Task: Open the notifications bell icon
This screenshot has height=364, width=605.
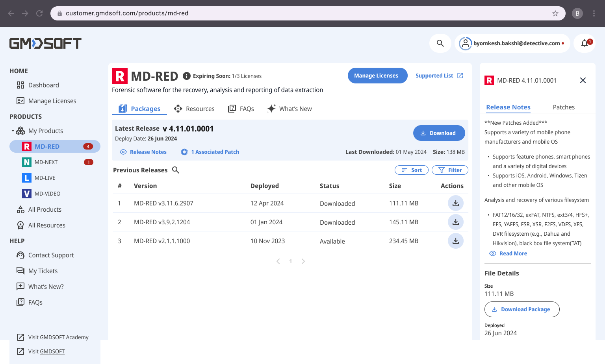Action: pos(585,43)
